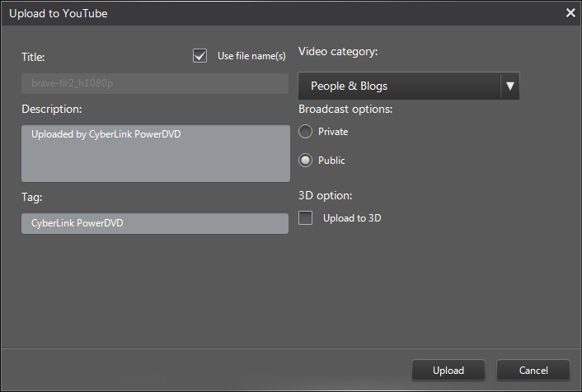The width and height of the screenshot is (582, 392).
Task: Select the Private radio button
Action: [x=306, y=132]
